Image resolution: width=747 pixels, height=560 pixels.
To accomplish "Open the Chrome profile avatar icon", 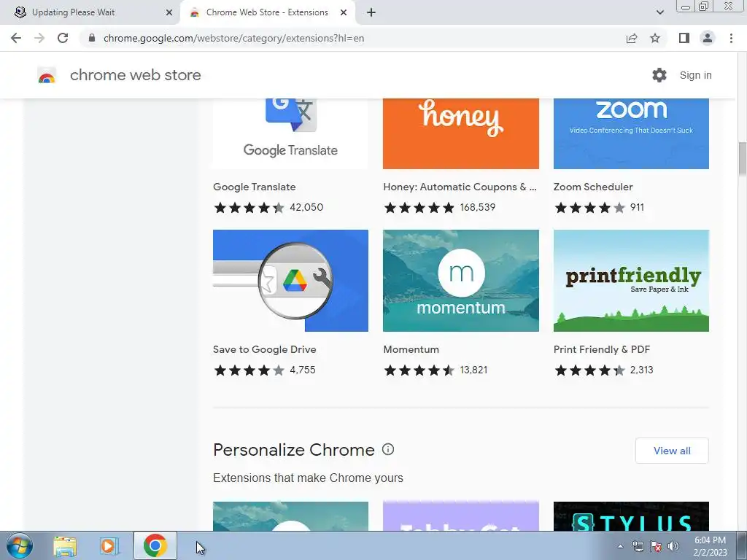I will (x=708, y=38).
